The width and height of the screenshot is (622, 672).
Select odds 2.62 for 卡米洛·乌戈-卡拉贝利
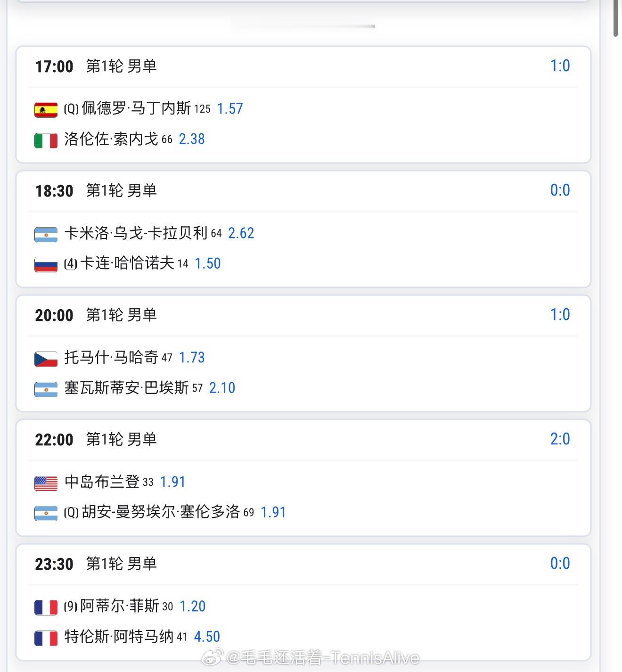(241, 233)
